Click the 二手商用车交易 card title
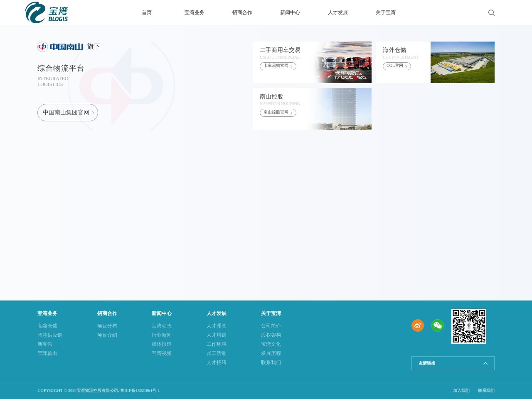Screen dimensions: 532x399 pyautogui.click(x=280, y=50)
